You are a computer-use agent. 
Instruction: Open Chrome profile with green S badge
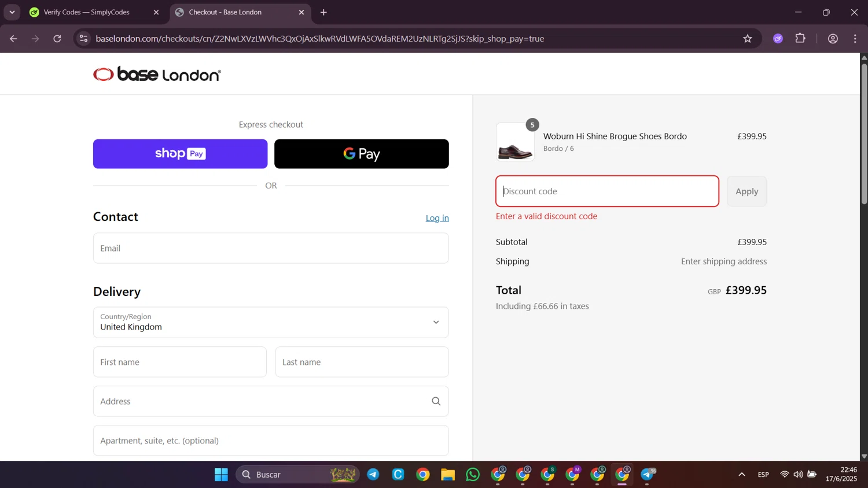point(548,475)
